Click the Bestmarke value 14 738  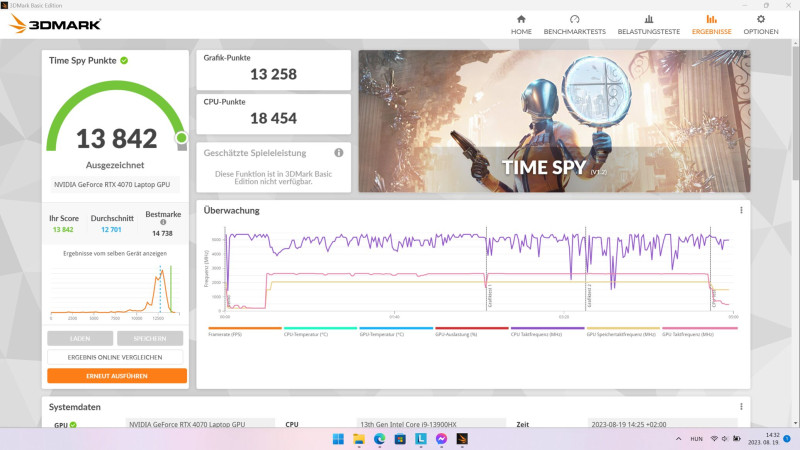[x=162, y=233]
